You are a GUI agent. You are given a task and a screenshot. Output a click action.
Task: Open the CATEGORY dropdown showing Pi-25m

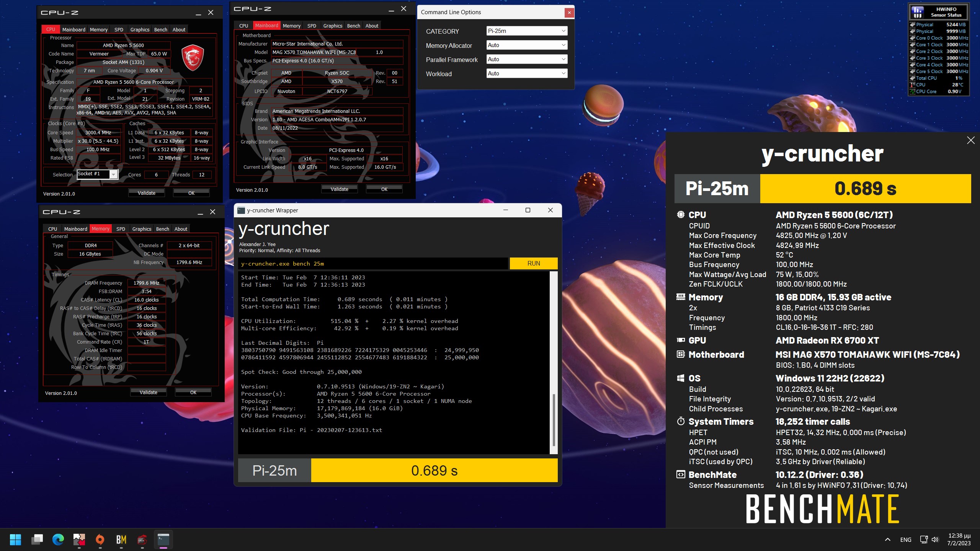pos(527,31)
